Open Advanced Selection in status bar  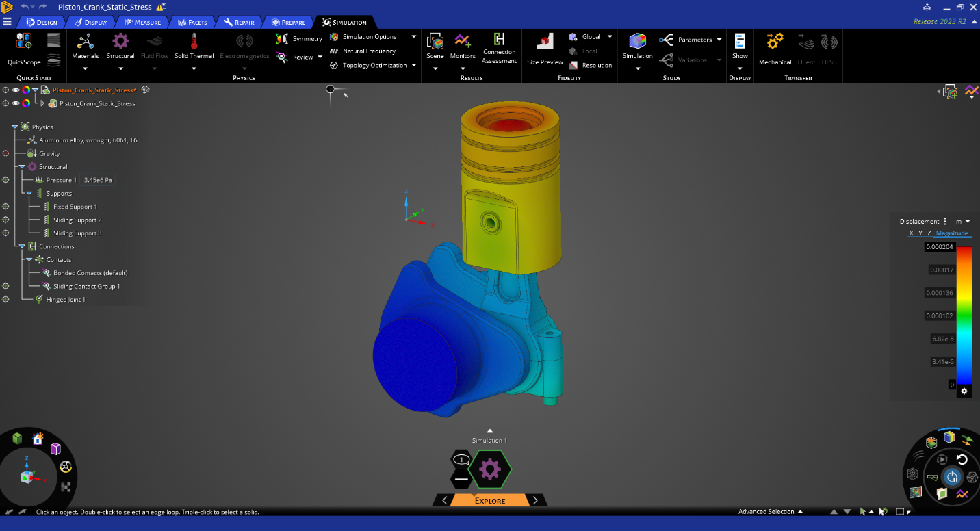coord(771,511)
